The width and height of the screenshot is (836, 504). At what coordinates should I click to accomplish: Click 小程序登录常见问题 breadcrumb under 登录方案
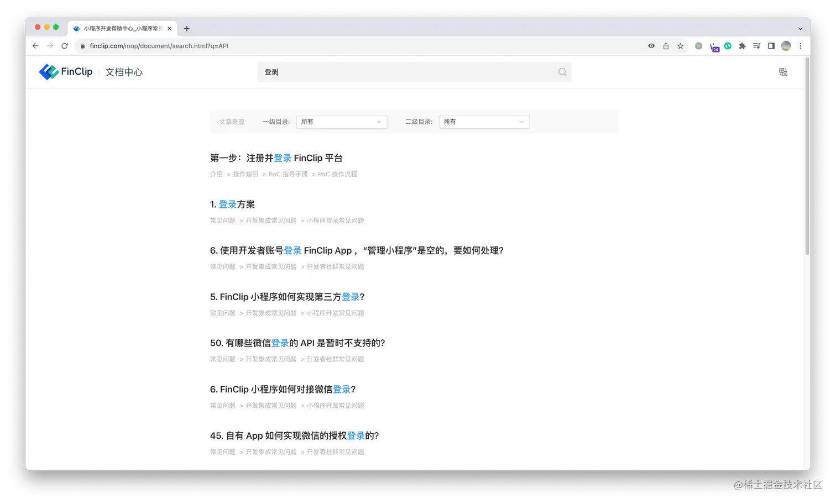[335, 221]
